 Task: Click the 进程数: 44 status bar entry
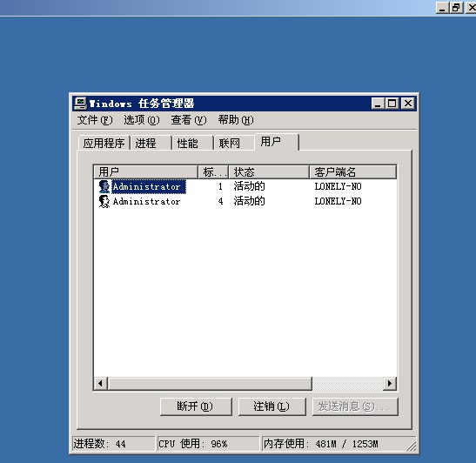(x=113, y=444)
